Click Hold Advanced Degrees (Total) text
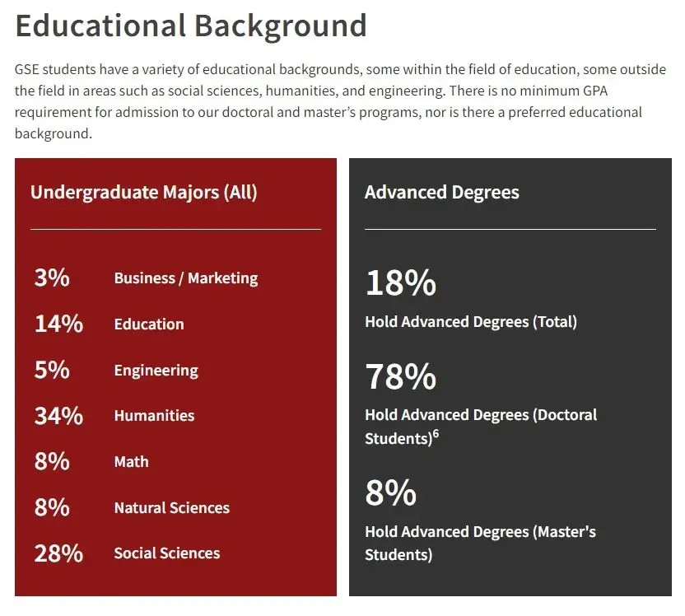 (470, 322)
